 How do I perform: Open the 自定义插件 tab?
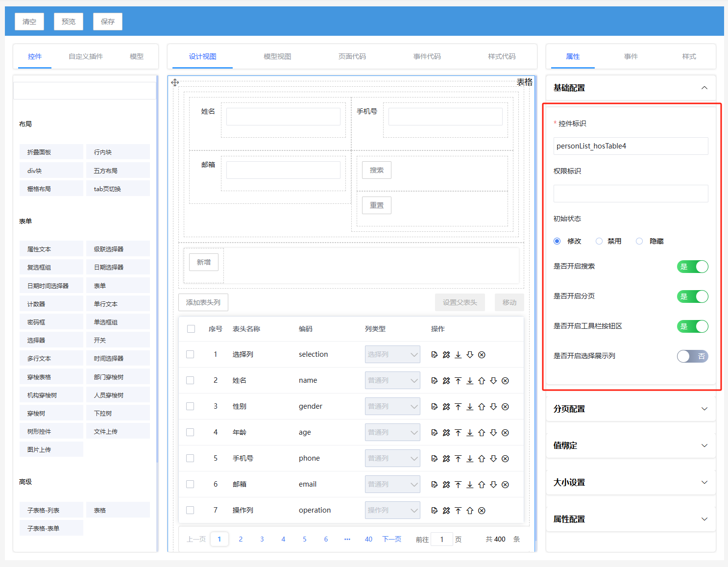(x=86, y=56)
